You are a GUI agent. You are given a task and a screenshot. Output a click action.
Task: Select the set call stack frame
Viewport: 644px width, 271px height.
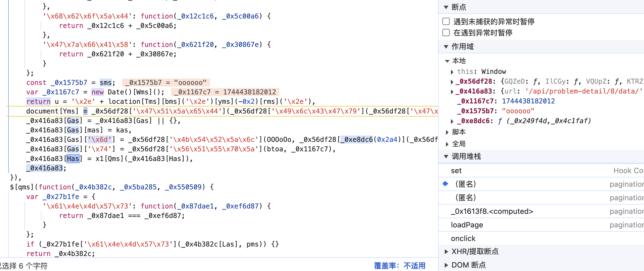click(x=456, y=171)
